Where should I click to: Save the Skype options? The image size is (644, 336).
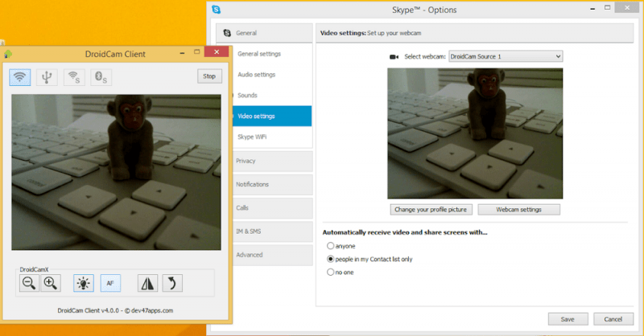(x=568, y=319)
